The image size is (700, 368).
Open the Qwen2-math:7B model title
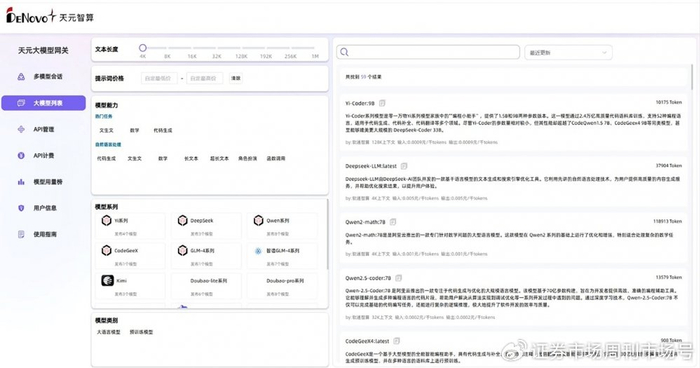point(365,222)
